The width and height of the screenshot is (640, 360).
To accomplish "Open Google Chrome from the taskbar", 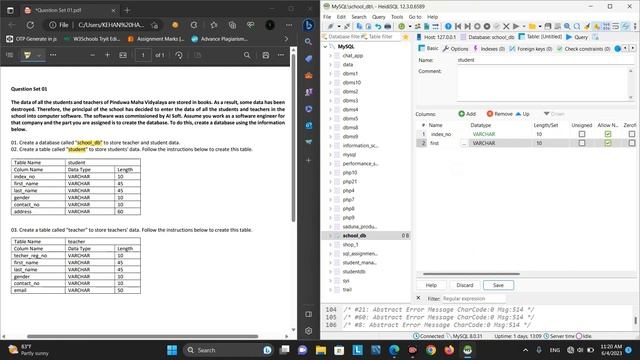I will [x=431, y=350].
